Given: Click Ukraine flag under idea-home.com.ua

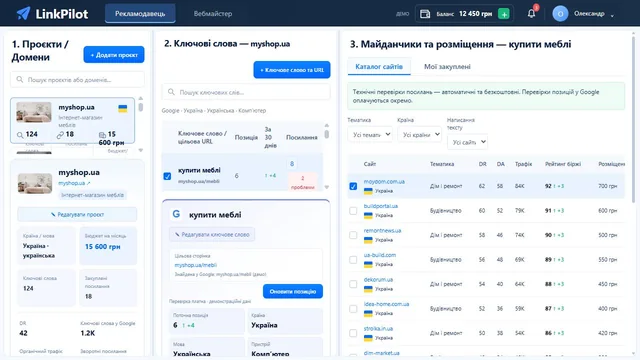Looking at the screenshot, I should point(368,313).
